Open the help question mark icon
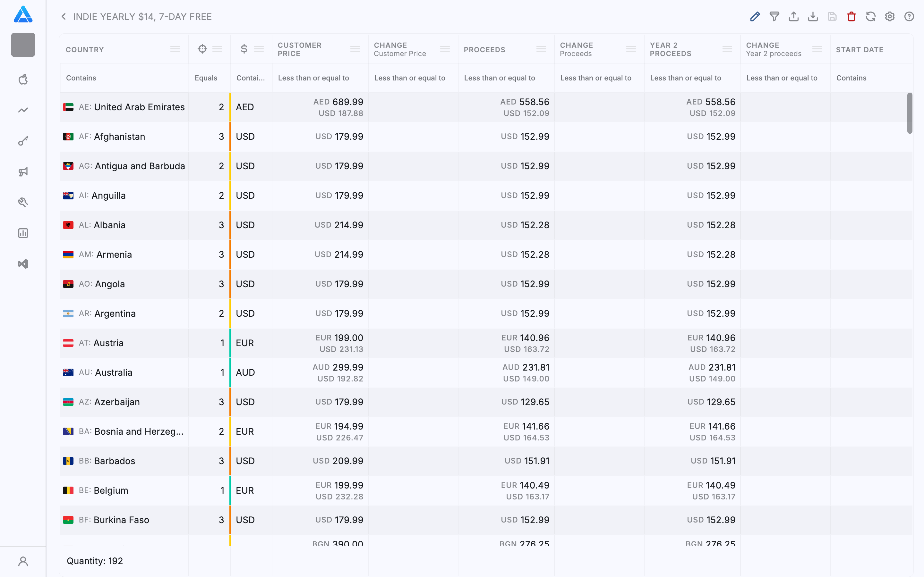Image resolution: width=924 pixels, height=577 pixels. [909, 16]
